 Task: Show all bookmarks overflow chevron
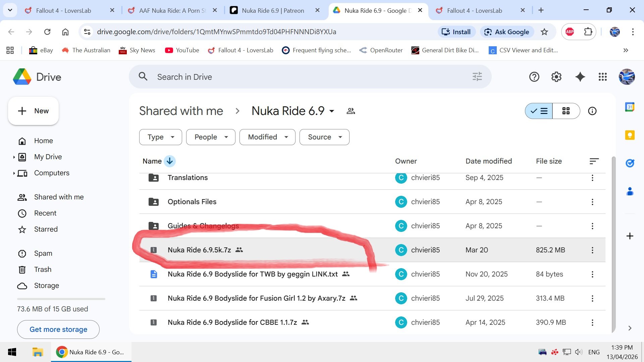click(x=626, y=50)
